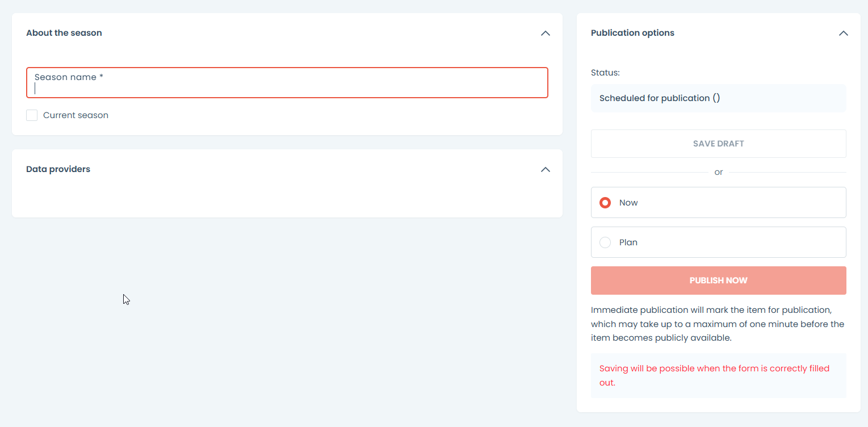Image resolution: width=868 pixels, height=427 pixels.
Task: Click the About the season heading
Action: pos(64,33)
